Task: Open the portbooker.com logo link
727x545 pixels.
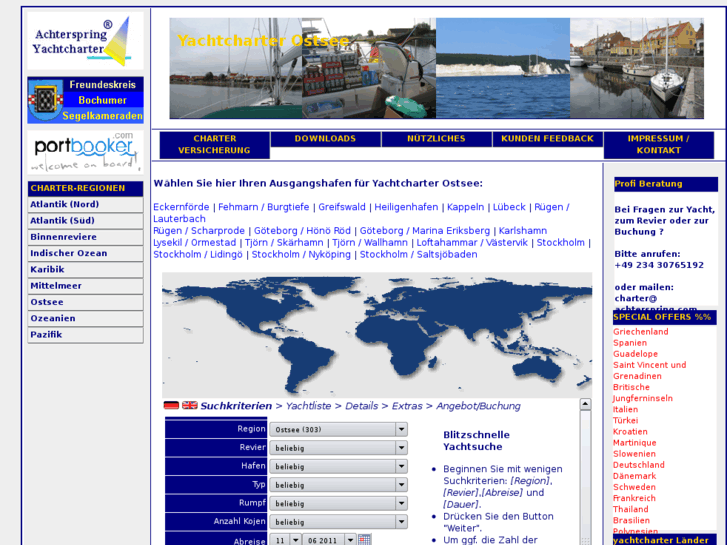Action: click(85, 152)
